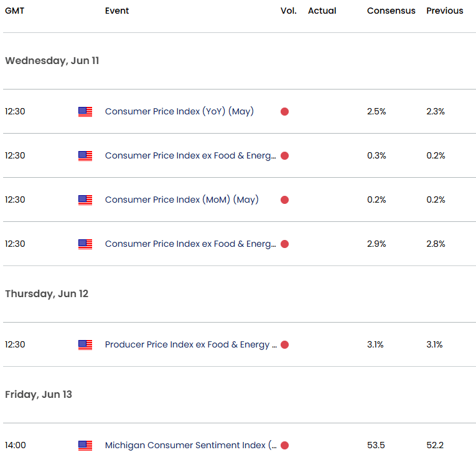Click the US flag beside Consumer Price Index (MoM)
Viewport: 476px width, 460px height.
pyautogui.click(x=85, y=200)
